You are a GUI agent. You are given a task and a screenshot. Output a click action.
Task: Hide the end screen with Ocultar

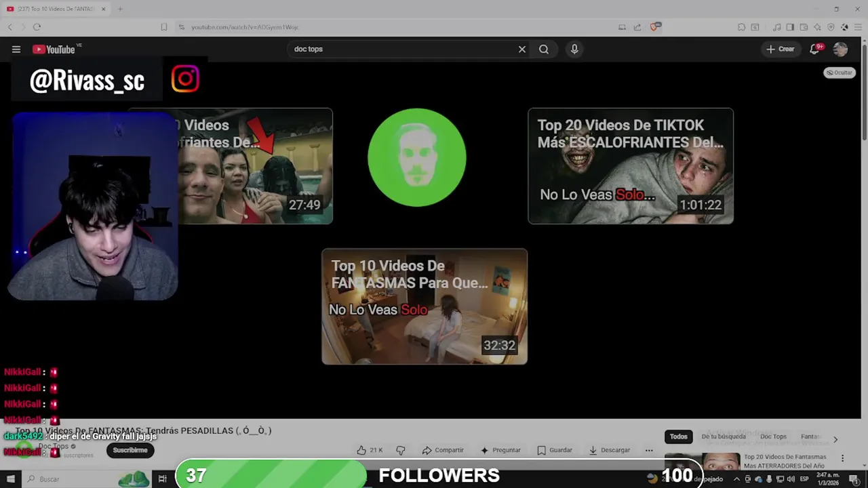click(x=840, y=73)
